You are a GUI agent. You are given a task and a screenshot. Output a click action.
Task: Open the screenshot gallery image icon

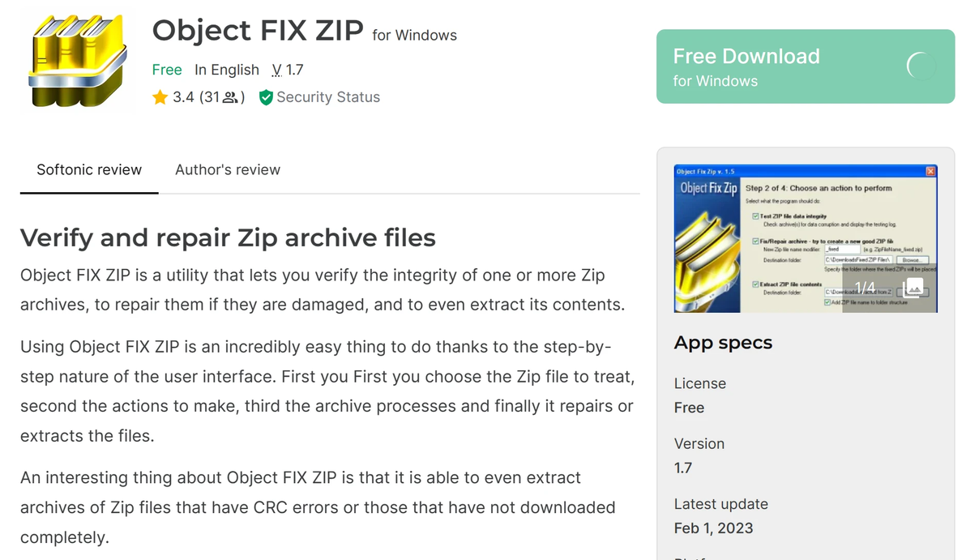[x=913, y=288]
